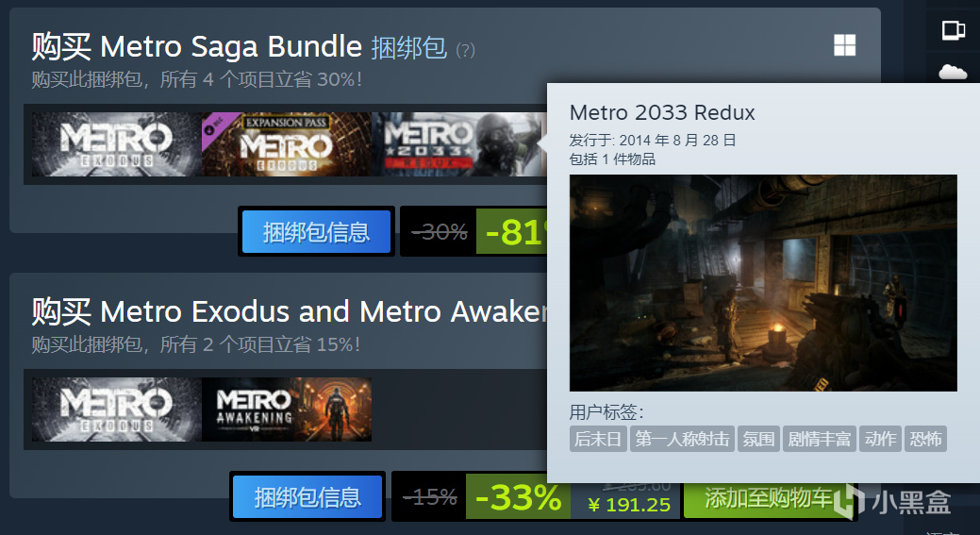Open Metro Exodus thumbnail in second bundle

click(116, 410)
